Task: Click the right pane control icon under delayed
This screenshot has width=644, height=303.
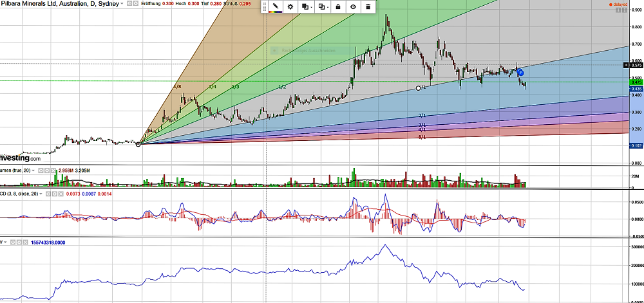Action: [623, 11]
